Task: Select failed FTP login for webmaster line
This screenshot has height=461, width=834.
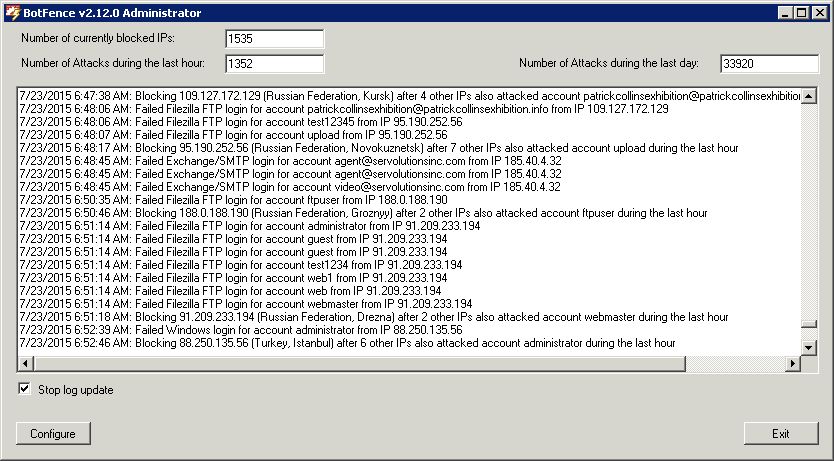Action: [246, 304]
